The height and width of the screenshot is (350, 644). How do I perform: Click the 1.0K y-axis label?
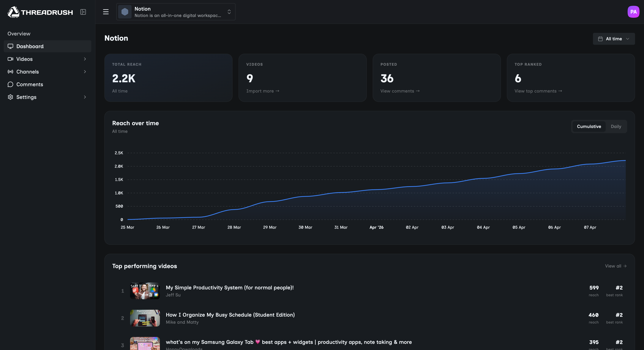point(119,193)
